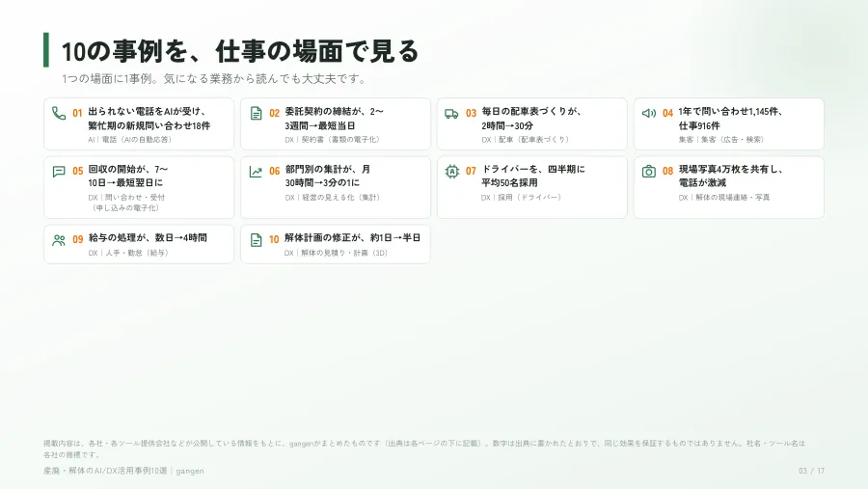Click the orange number 02
This screenshot has height=489, width=868.
[x=275, y=113]
